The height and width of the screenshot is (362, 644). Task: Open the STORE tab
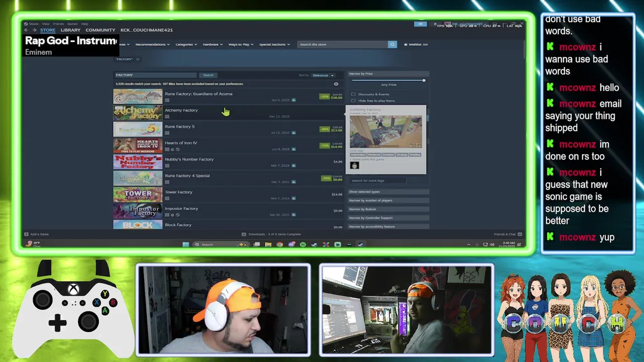48,30
